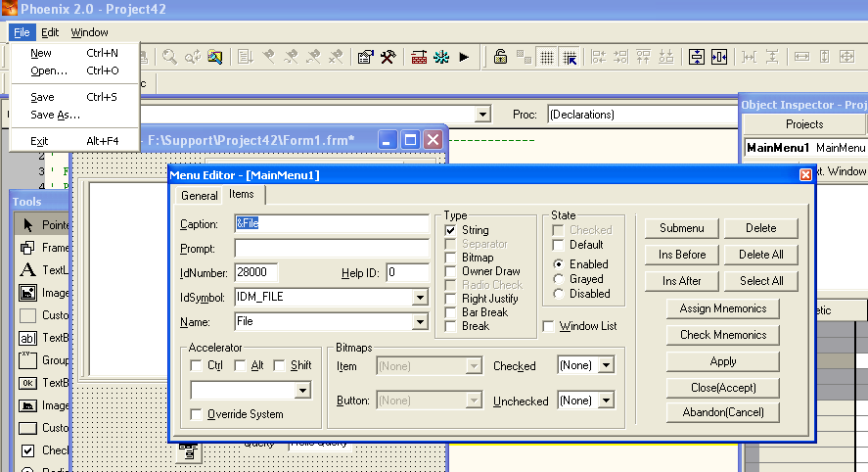Click the center vertically toolbar icon

tap(697, 57)
